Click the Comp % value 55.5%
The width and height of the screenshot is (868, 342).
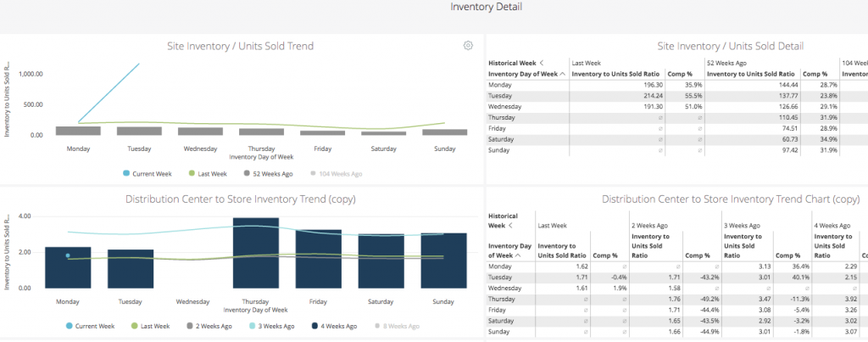coord(693,95)
